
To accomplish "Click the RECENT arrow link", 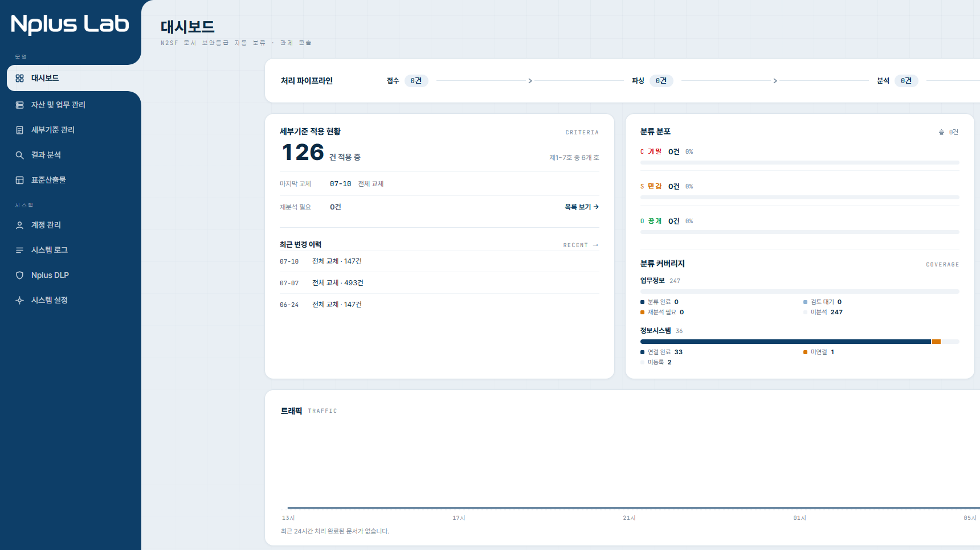I will 581,245.
